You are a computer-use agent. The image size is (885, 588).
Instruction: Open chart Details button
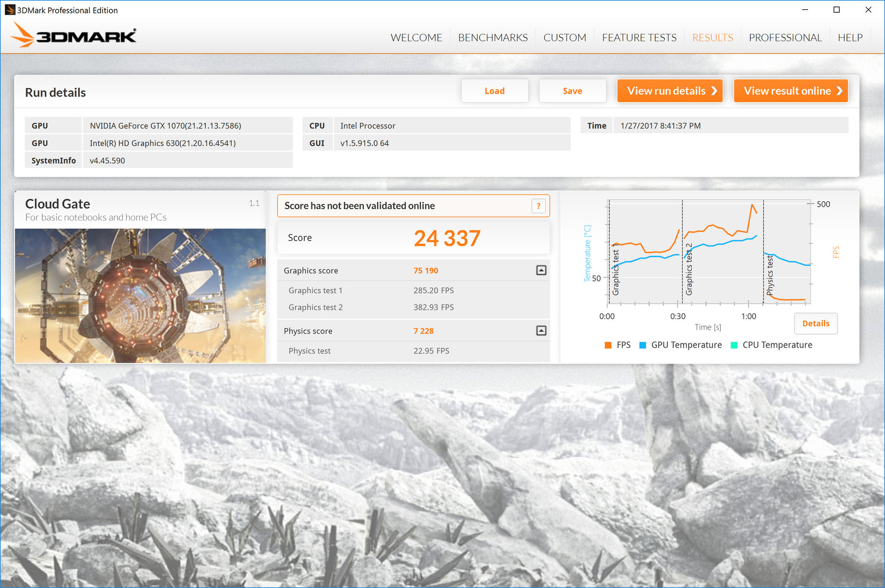pos(816,323)
